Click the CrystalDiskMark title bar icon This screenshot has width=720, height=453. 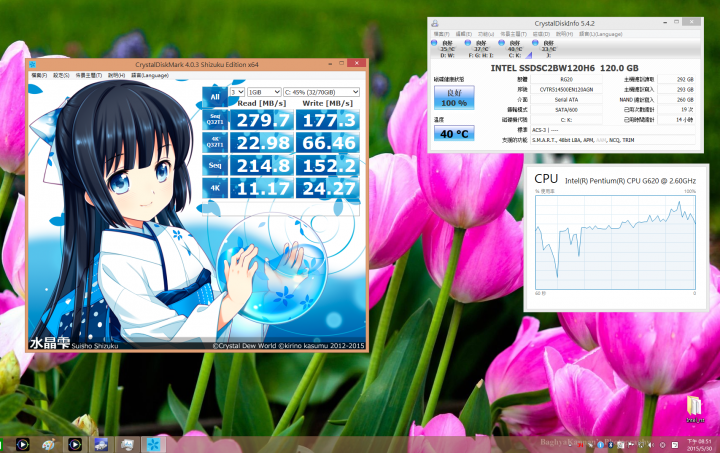[32, 64]
